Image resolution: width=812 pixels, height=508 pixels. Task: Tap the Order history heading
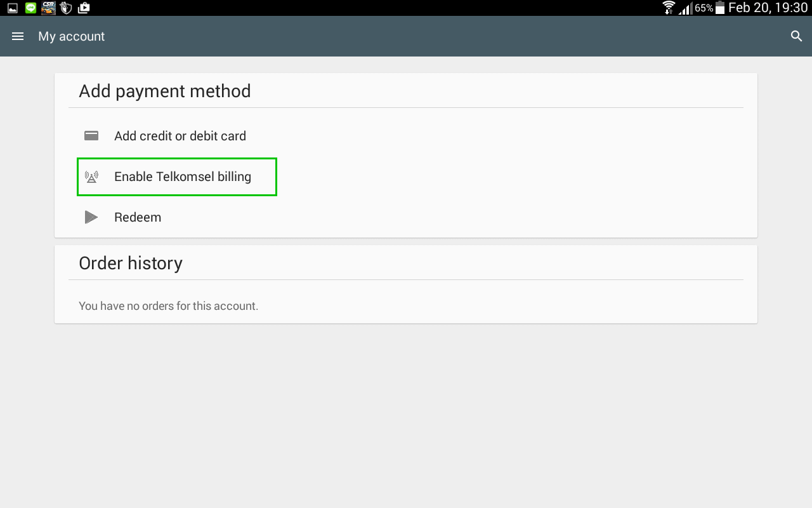click(131, 263)
